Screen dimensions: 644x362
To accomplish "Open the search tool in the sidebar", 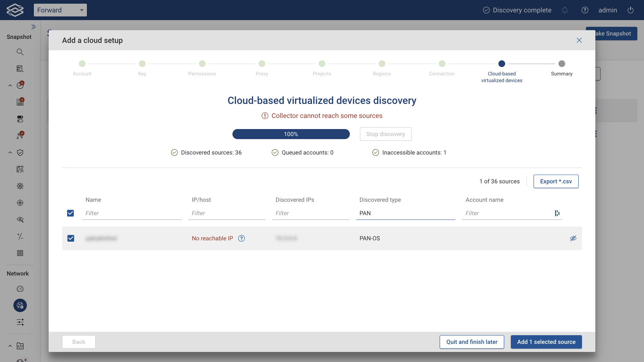I will click(x=20, y=52).
